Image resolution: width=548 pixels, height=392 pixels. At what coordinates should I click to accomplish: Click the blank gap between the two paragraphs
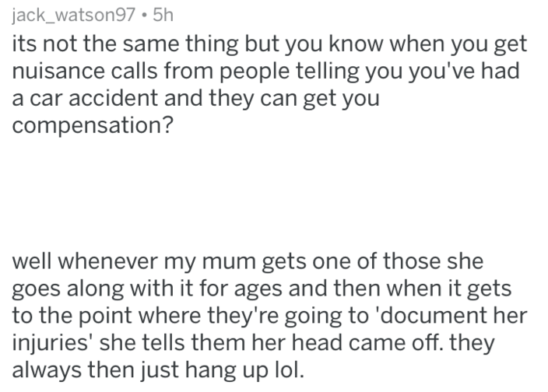tap(272, 194)
